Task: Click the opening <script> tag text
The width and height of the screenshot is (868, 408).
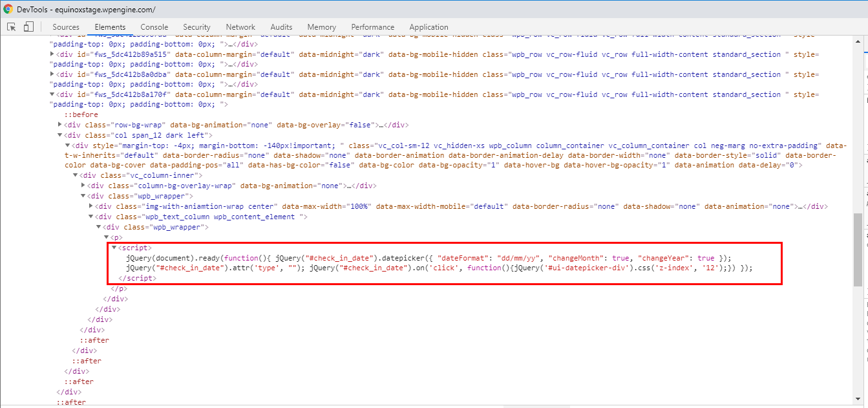Action: point(135,248)
